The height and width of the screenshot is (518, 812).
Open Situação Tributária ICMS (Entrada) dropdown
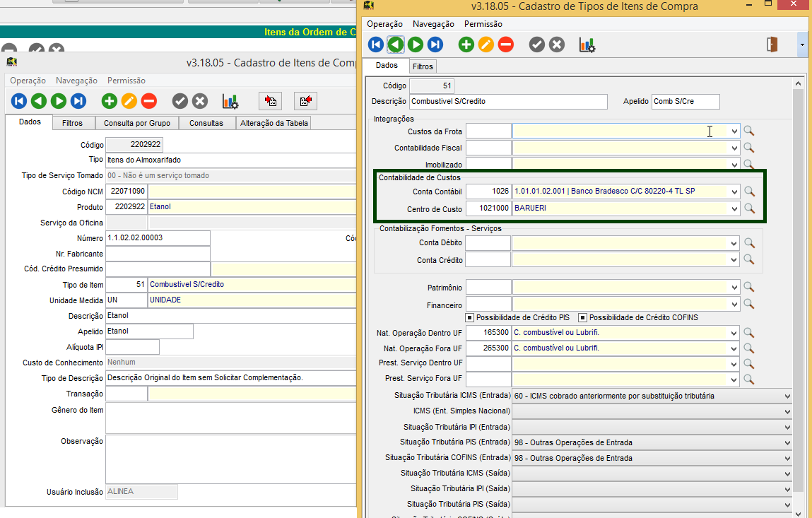787,396
